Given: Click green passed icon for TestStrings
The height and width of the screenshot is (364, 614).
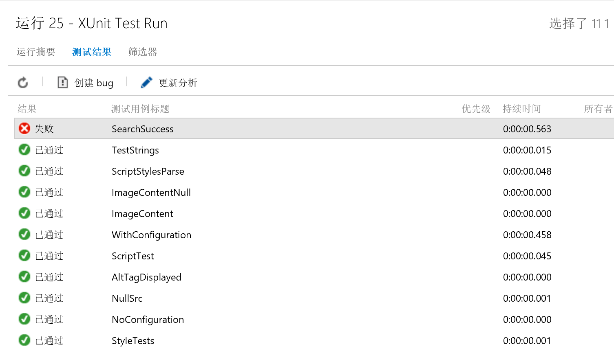Looking at the screenshot, I should tap(24, 150).
